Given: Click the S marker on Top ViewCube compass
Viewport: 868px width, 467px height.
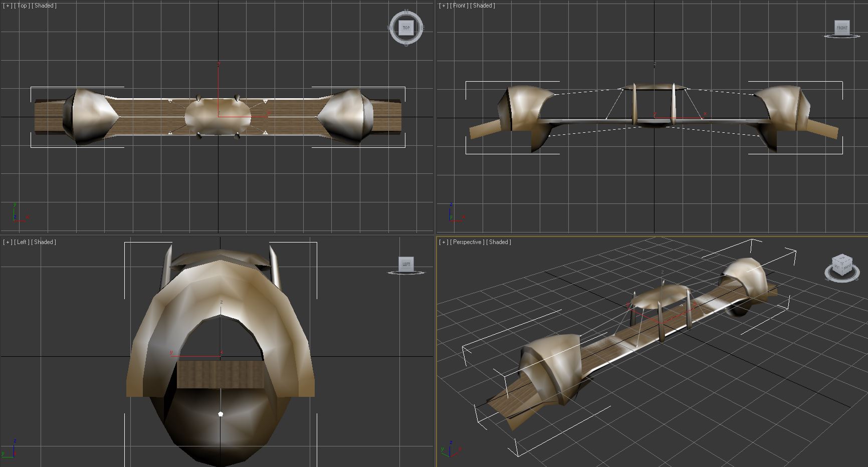Looking at the screenshot, I should pyautogui.click(x=406, y=44).
